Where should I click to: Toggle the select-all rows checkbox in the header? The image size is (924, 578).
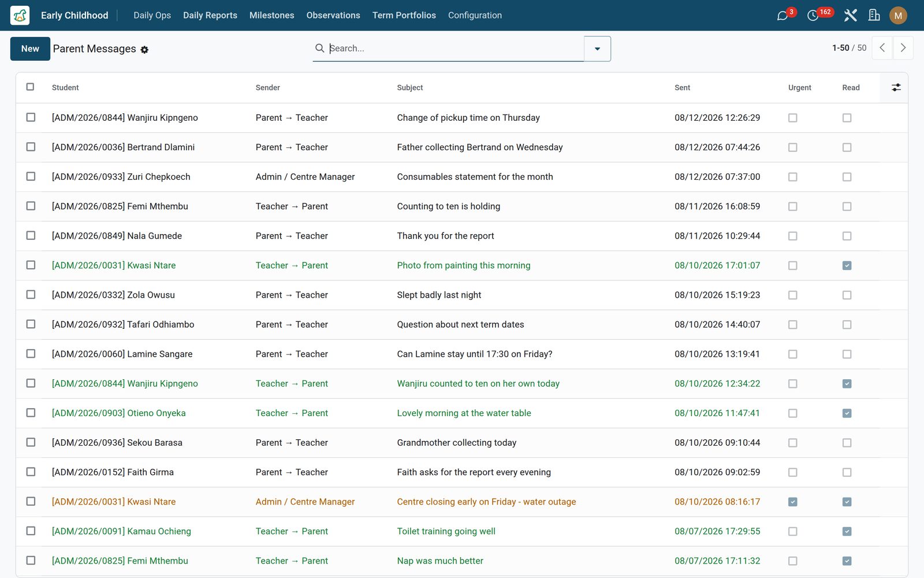pos(30,87)
